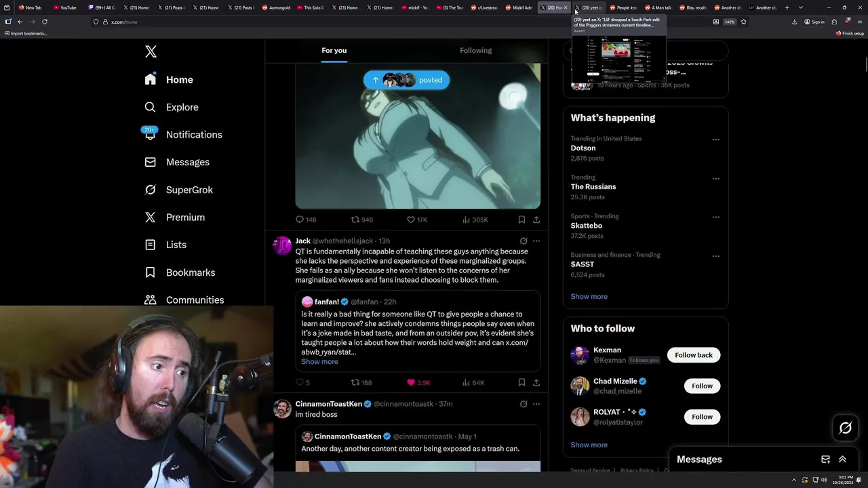868x488 pixels.
Task: Follow Chad Mizelle
Action: tap(702, 386)
